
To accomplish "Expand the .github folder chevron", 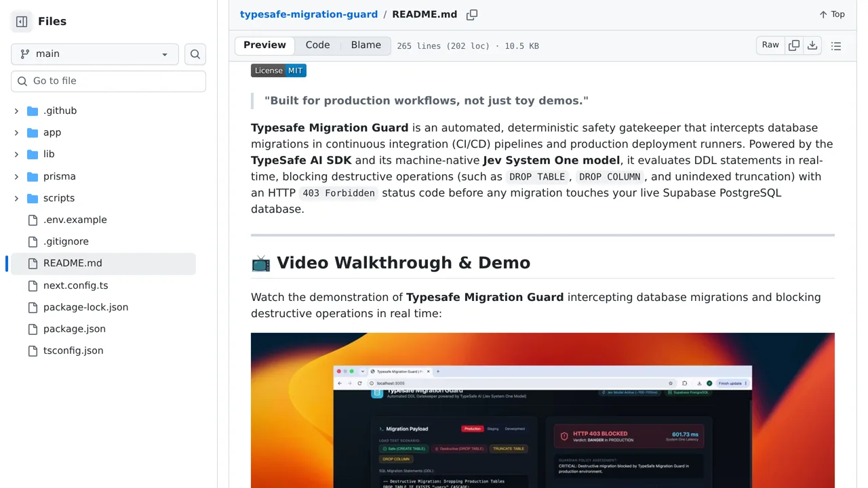I will click(16, 110).
